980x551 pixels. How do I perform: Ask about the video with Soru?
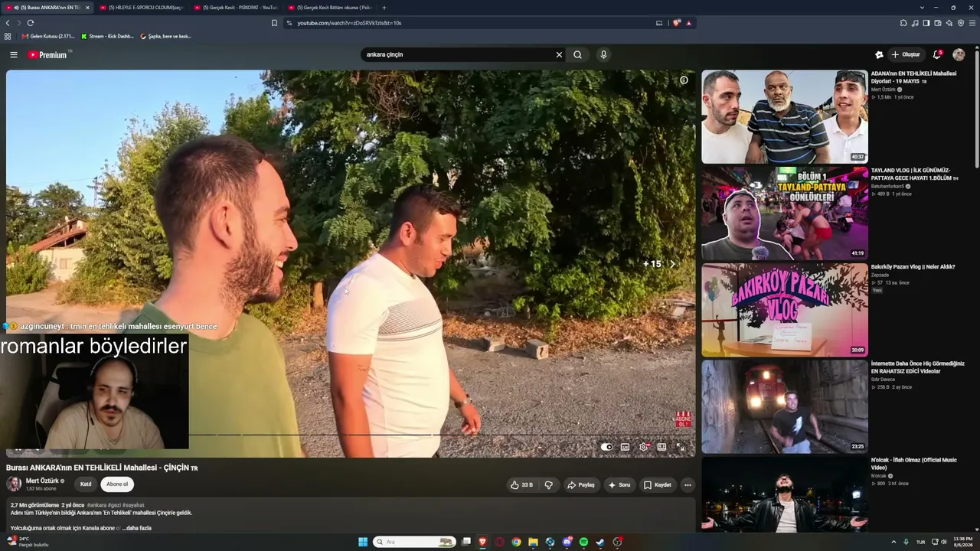coord(619,484)
